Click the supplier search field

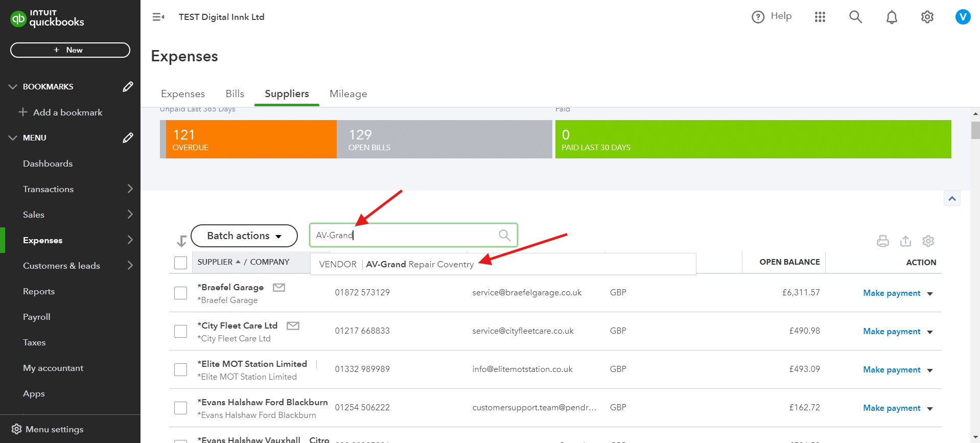tap(413, 235)
